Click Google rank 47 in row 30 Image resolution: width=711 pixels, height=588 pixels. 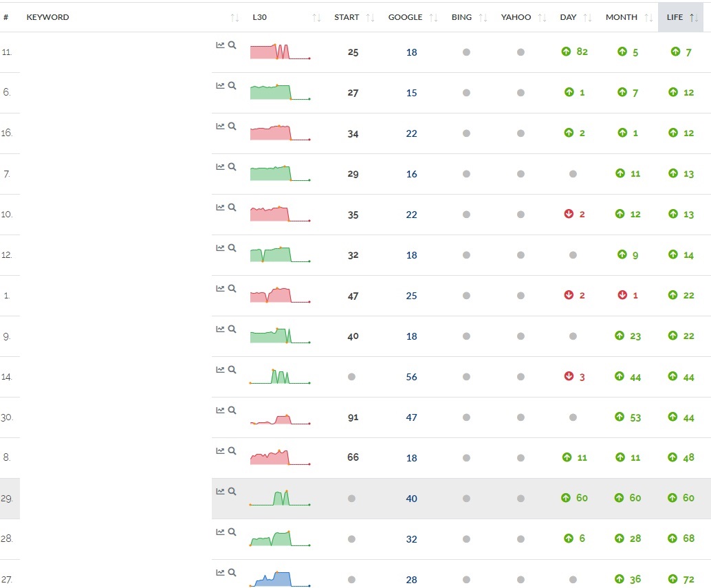click(411, 417)
